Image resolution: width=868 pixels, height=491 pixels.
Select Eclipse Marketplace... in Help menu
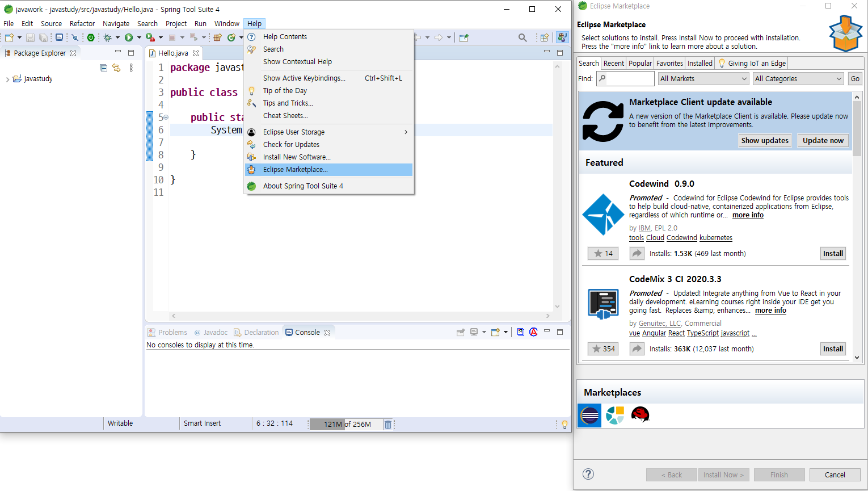pyautogui.click(x=328, y=170)
